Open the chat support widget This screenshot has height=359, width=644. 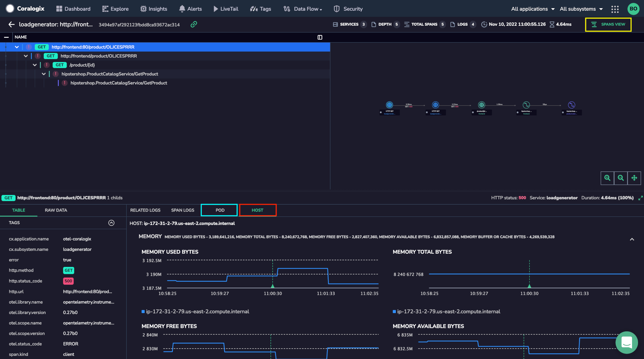coord(626,343)
